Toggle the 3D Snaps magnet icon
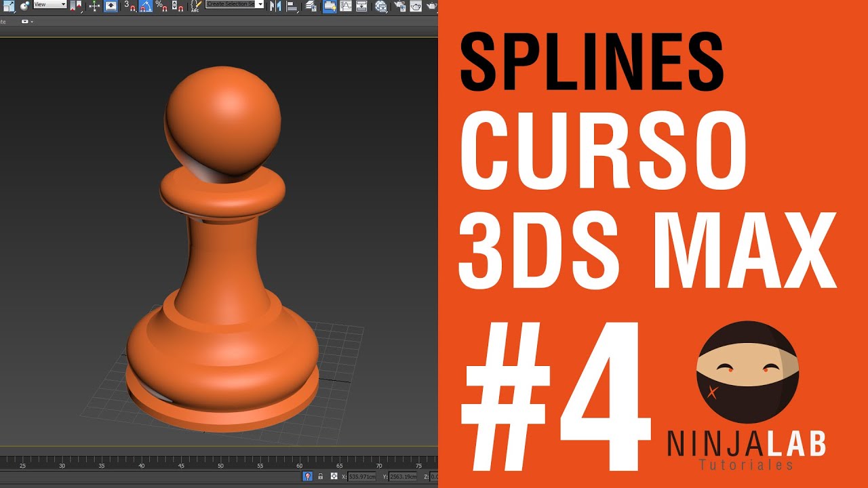 [130, 6]
